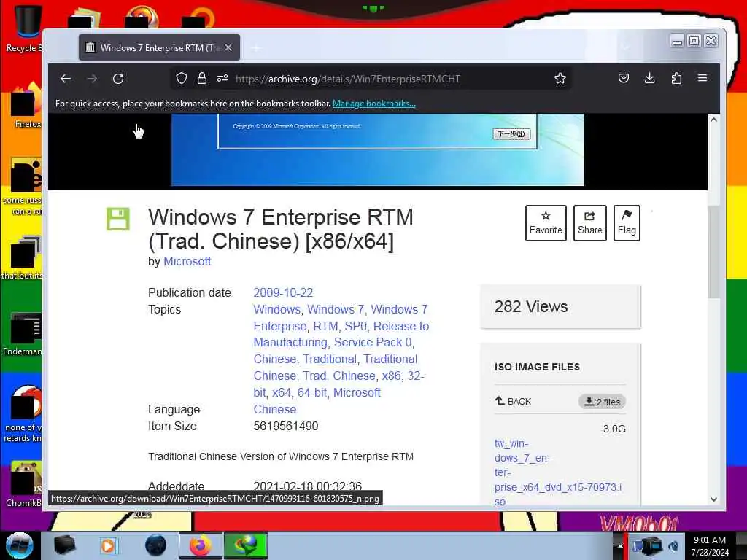Open the 64-bit topic link
Viewport: 747px width, 560px height.
[312, 392]
